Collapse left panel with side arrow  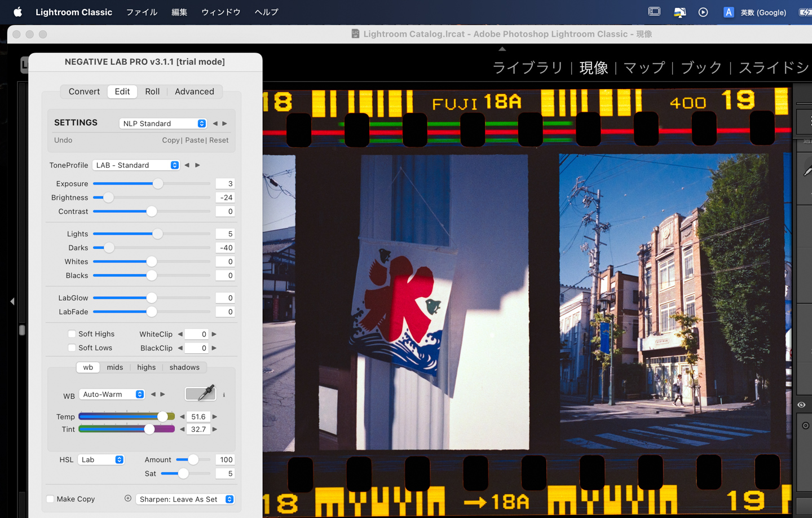[12, 301]
